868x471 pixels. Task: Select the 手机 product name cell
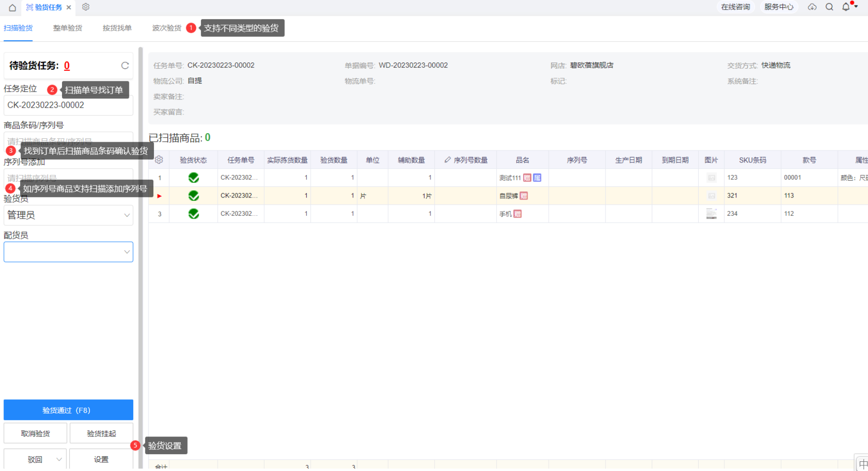pyautogui.click(x=522, y=214)
